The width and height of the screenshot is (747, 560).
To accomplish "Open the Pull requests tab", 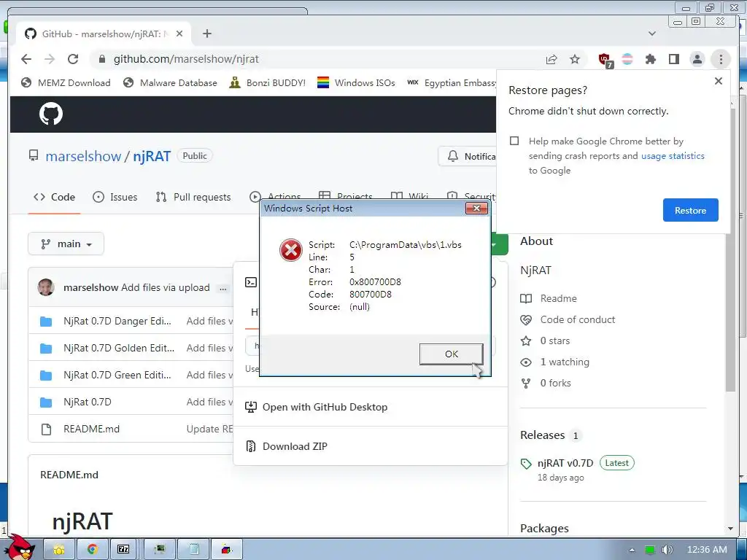I will tap(193, 197).
